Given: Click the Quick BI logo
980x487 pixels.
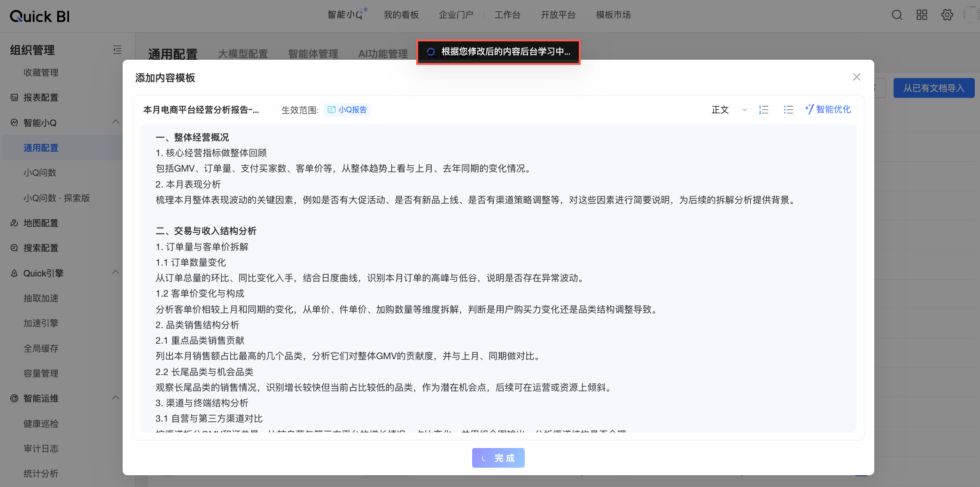Looking at the screenshot, I should [x=39, y=16].
